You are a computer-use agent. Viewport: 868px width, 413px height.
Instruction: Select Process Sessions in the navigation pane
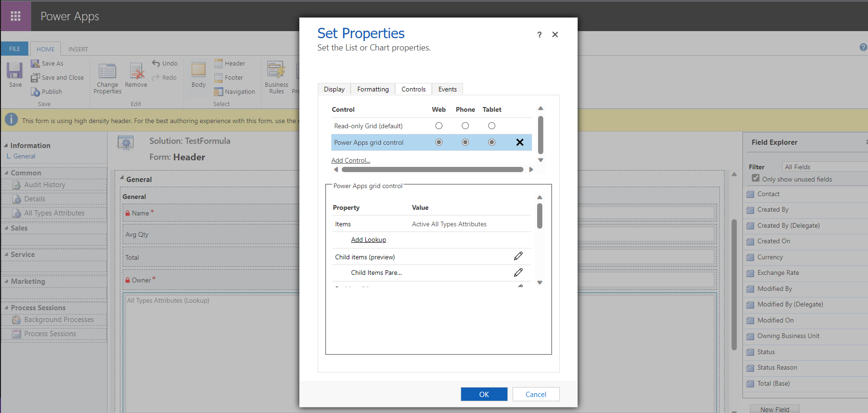point(50,334)
